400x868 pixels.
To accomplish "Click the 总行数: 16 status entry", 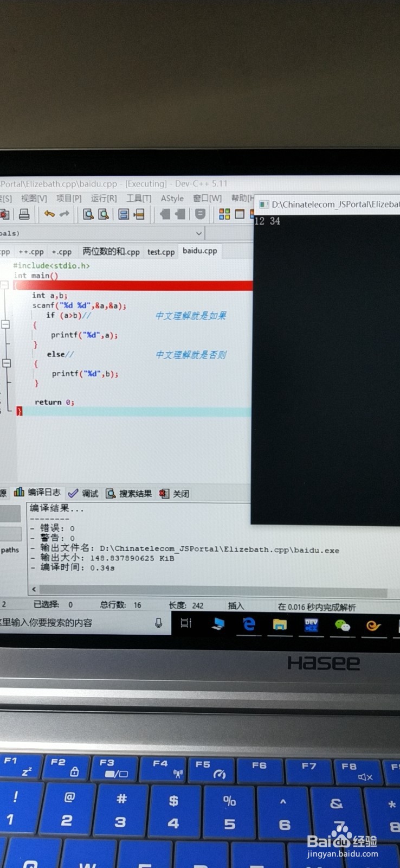I will (x=120, y=605).
